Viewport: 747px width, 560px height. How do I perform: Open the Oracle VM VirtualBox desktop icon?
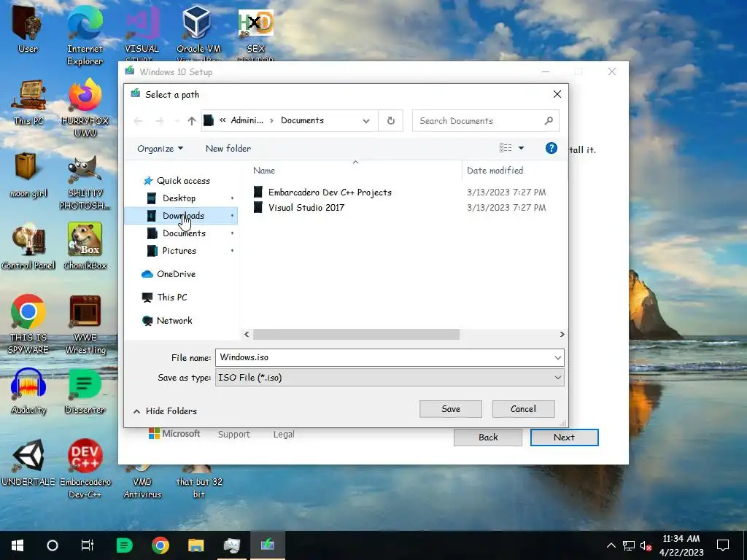(x=198, y=32)
